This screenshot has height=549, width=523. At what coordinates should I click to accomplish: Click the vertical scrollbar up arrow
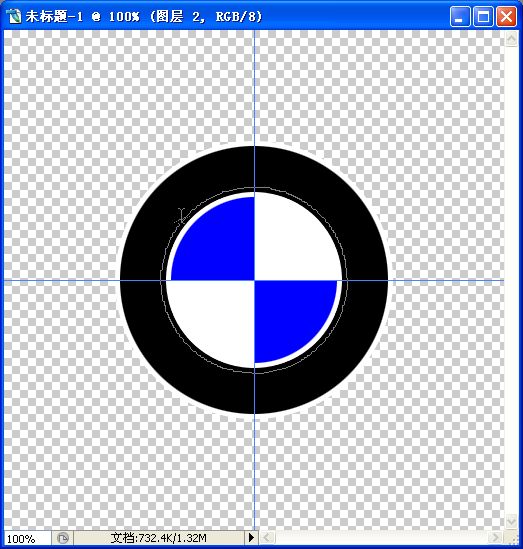pyautogui.click(x=511, y=39)
